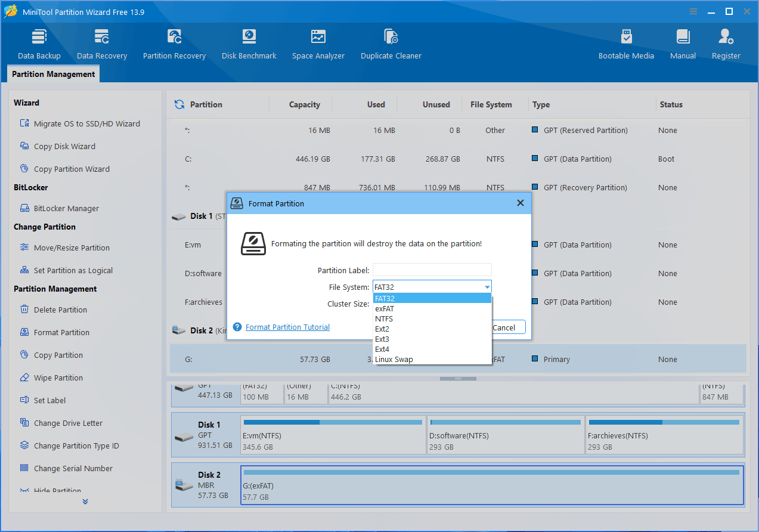Screen dimensions: 759x532
Task: Select exFAT in file system list
Action: click(x=432, y=308)
